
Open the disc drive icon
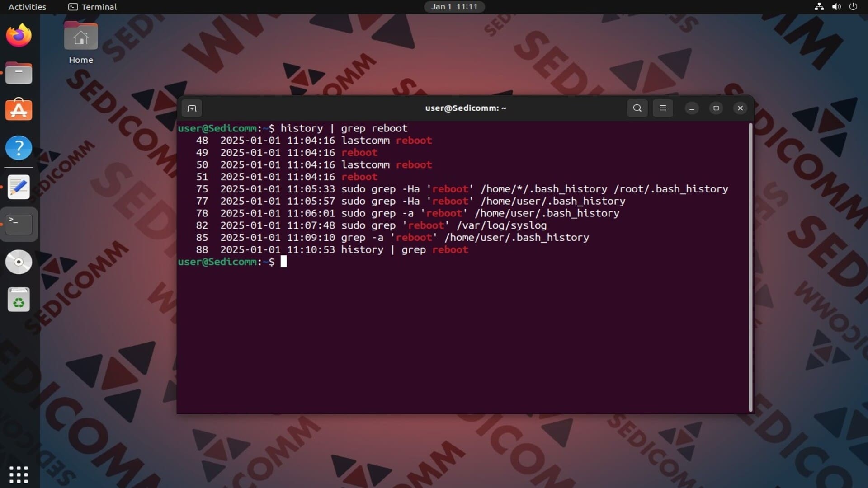click(x=19, y=262)
